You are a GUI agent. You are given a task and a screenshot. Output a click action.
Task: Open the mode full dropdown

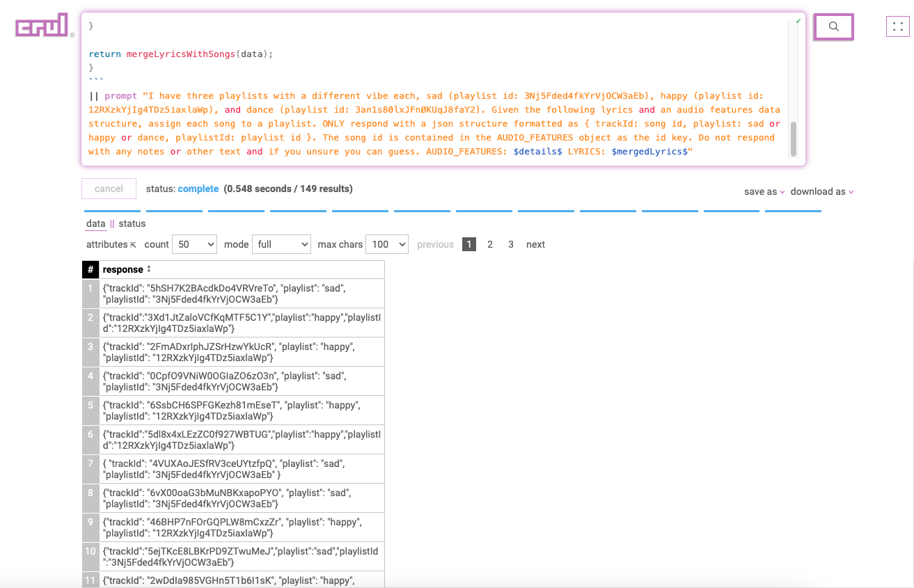click(281, 244)
